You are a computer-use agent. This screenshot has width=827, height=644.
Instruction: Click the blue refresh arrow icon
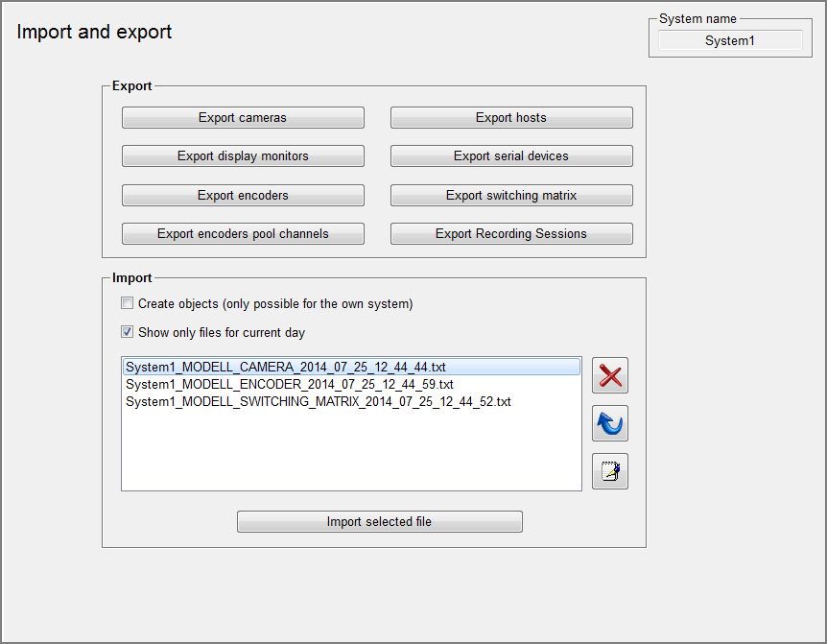click(609, 423)
